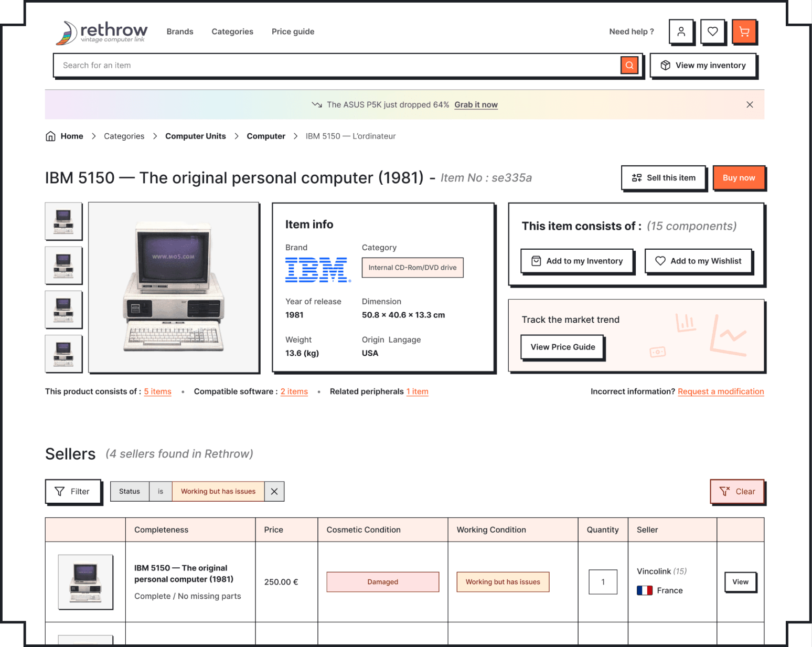Select the first product thumbnail
This screenshot has height=647, width=812.
tap(63, 221)
